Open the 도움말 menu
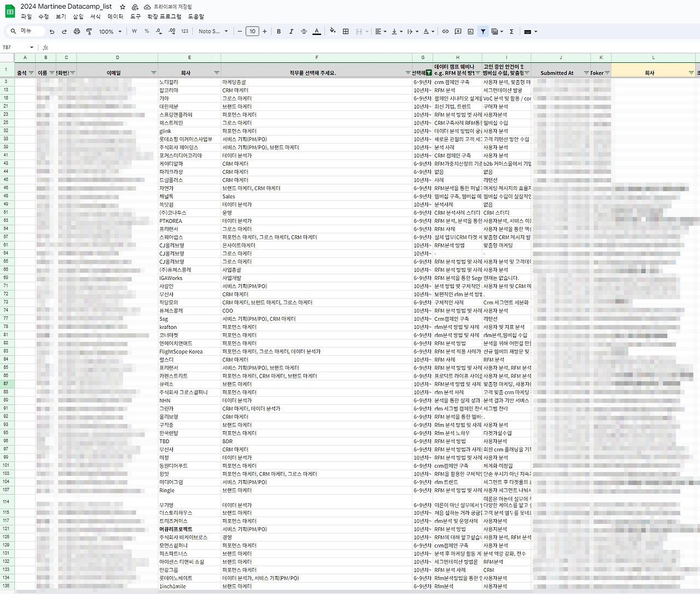This screenshot has width=700, height=594. coord(196,17)
